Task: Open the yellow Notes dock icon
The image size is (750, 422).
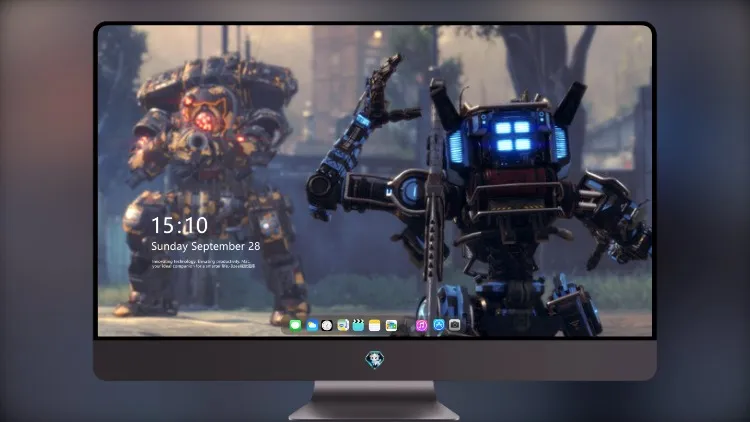Action: pyautogui.click(x=375, y=325)
